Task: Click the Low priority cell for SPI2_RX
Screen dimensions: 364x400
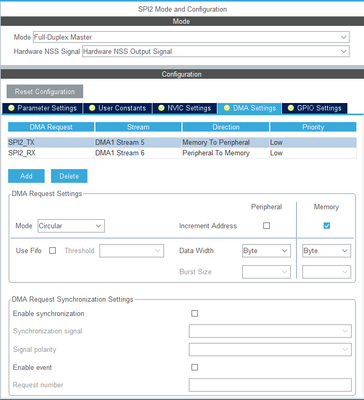Action: pos(313,153)
